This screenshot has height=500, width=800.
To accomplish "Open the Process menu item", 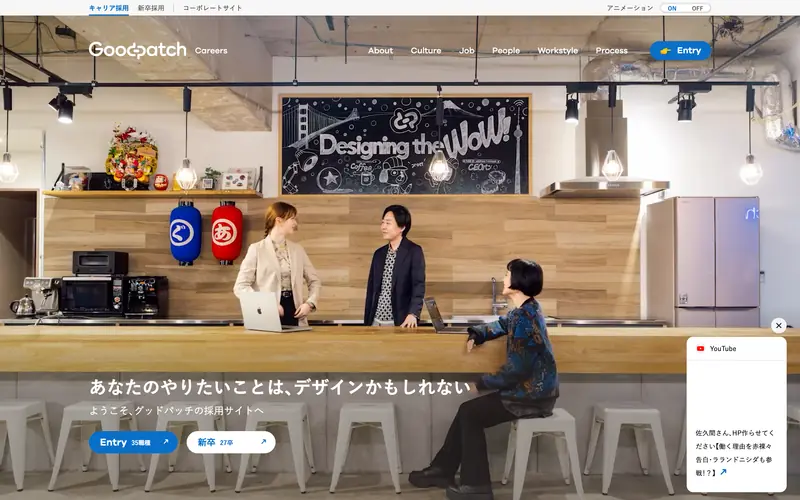I will [x=611, y=51].
